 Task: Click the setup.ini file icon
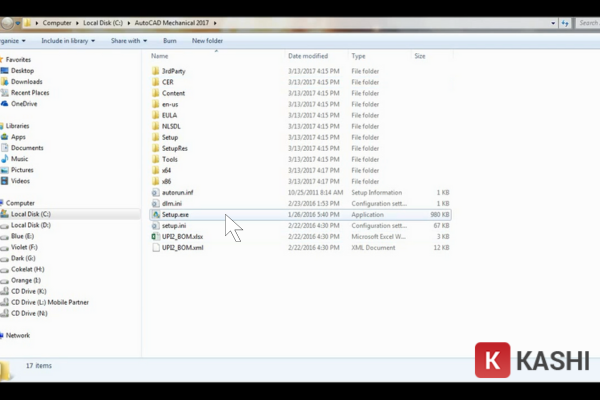point(155,226)
